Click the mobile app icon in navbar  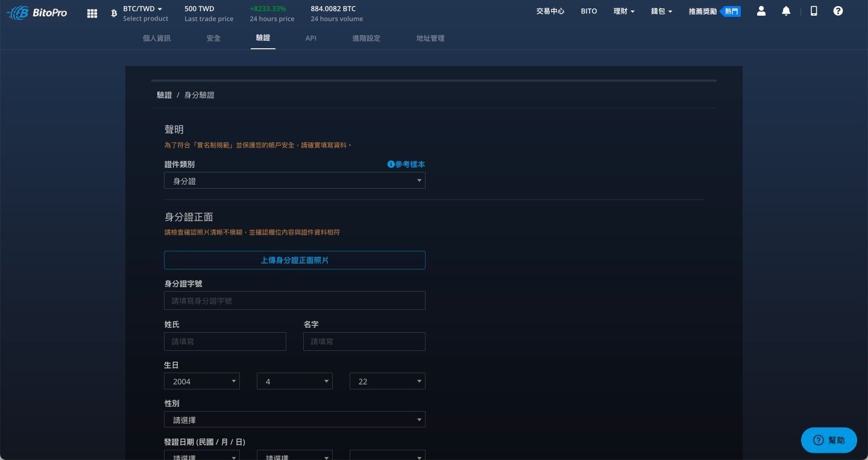tap(814, 11)
